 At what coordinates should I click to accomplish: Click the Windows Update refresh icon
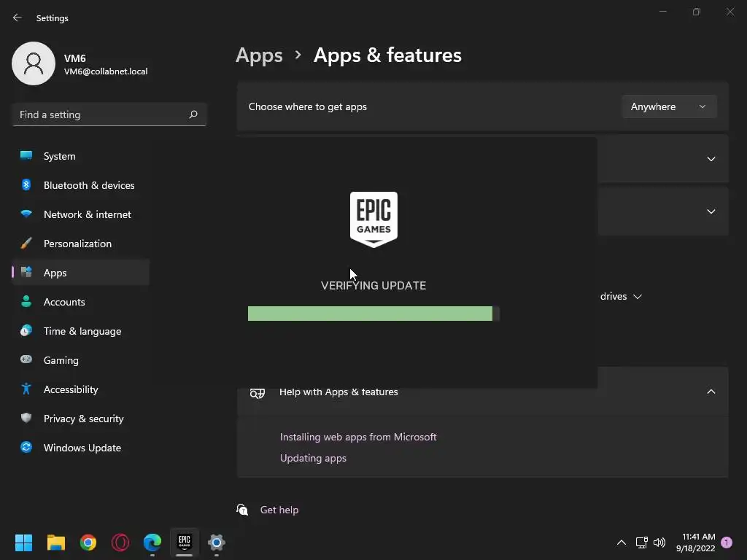click(x=26, y=447)
